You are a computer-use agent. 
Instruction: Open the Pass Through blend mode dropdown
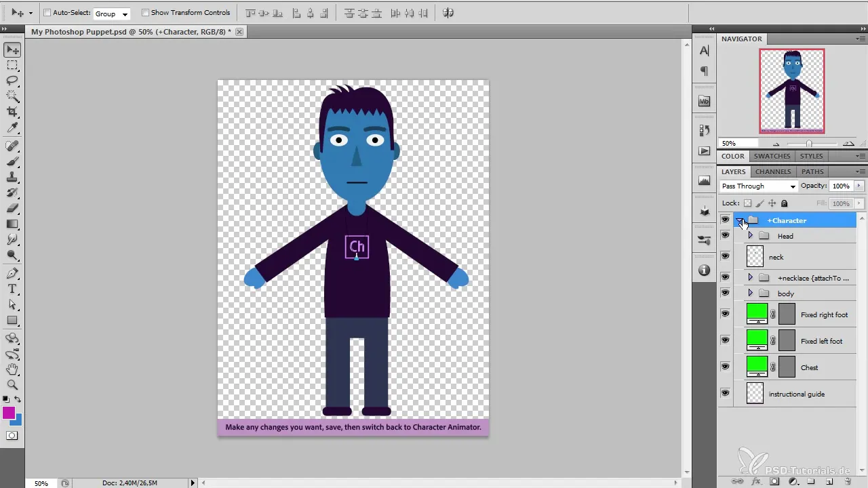758,186
